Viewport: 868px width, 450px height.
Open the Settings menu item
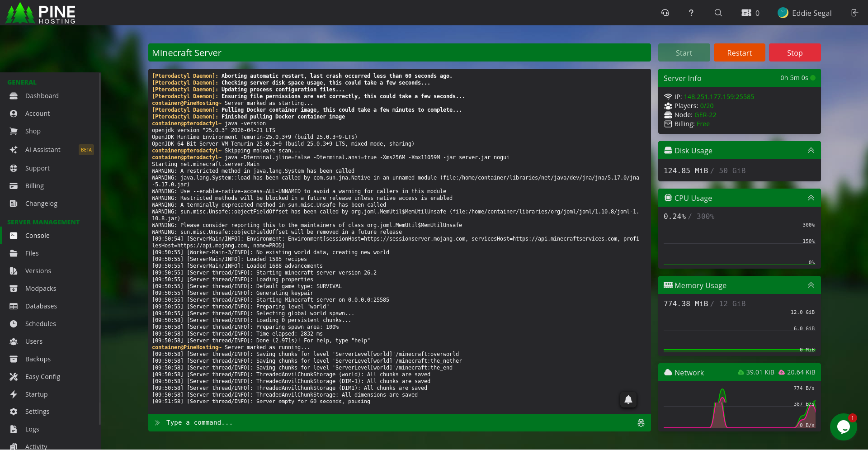[x=50, y=412]
